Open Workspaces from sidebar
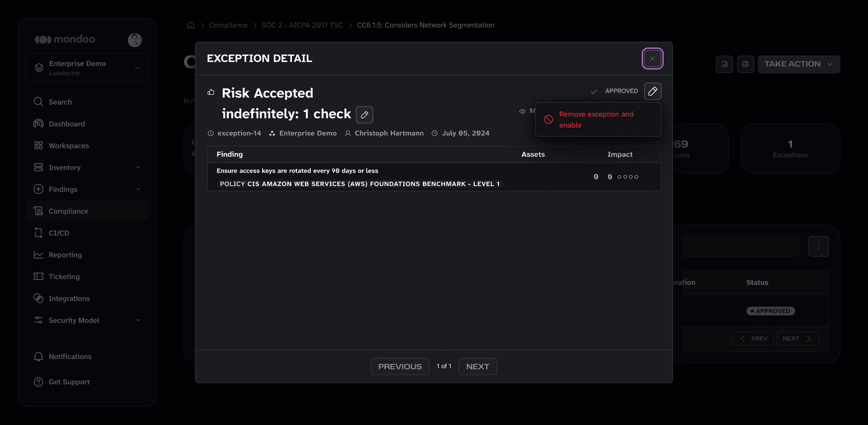Viewport: 868px width, 425px height. point(87,145)
